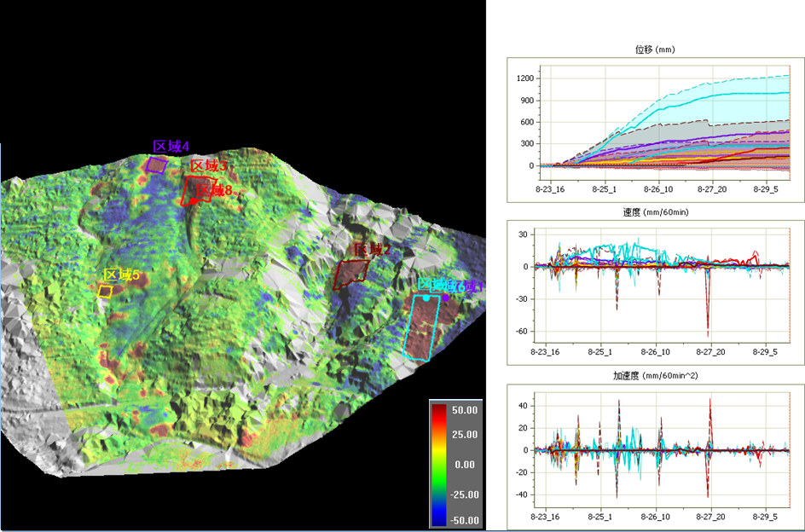
Task: Click the 区域5 yellow text label
Action: coord(121,275)
